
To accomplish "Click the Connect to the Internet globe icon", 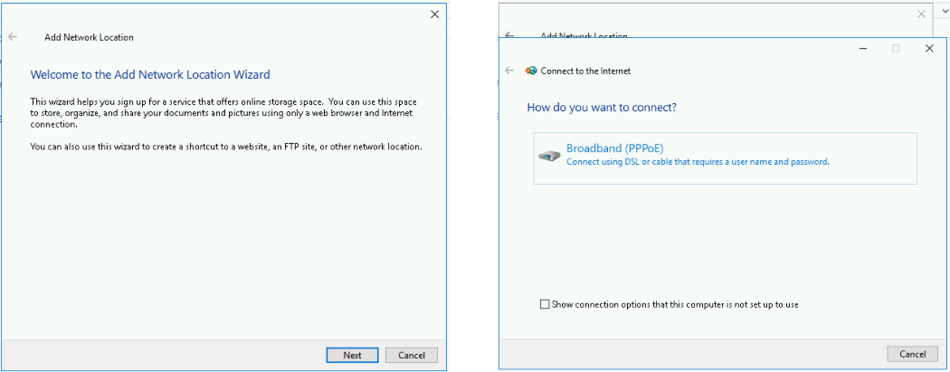I will 531,71.
